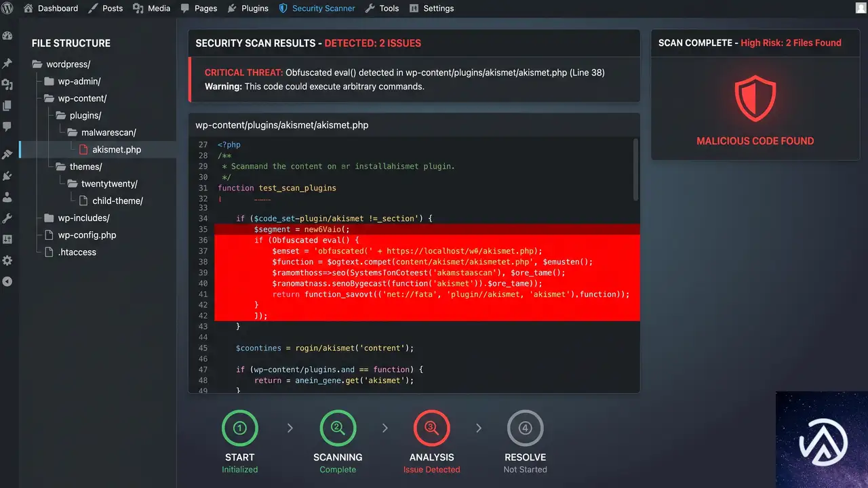Open the Settings menu in top bar
Screen dimensions: 868x488
[x=431, y=8]
